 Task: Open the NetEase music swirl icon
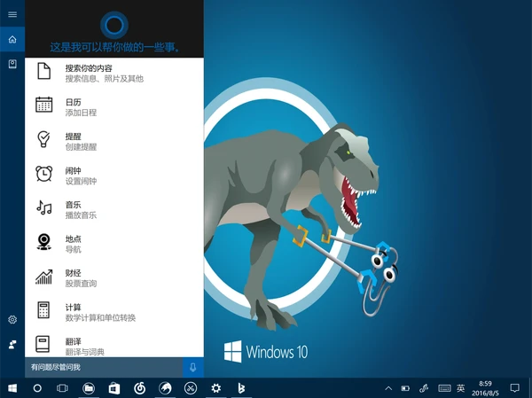[x=140, y=388]
